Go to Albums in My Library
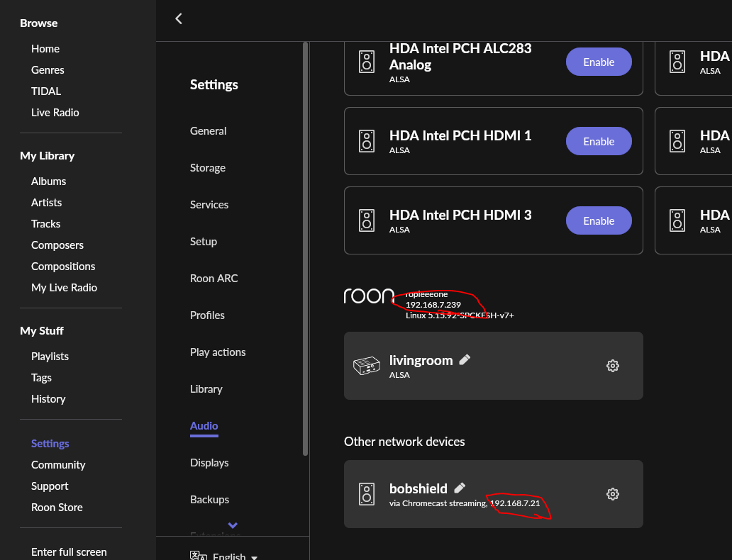The height and width of the screenshot is (560, 732). 48,181
